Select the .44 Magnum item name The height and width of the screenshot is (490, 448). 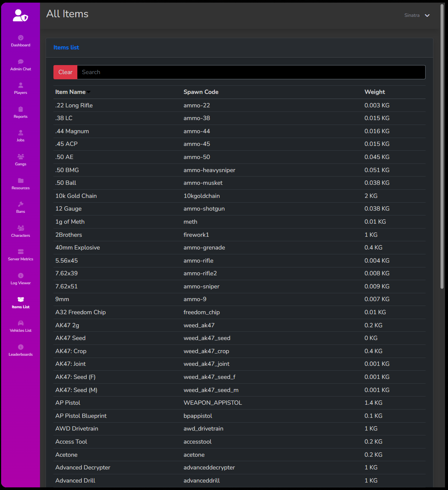(x=72, y=131)
